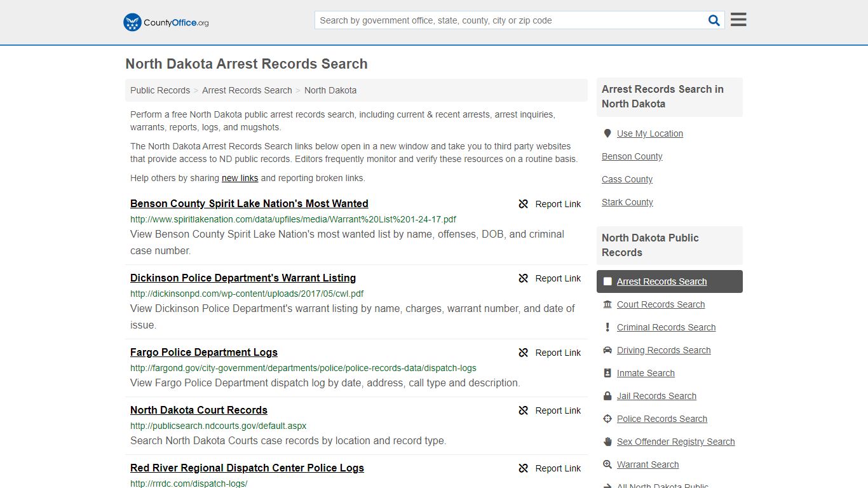The height and width of the screenshot is (488, 868).
Task: Open the spiritlakenation.com warrant list URL
Action: pos(293,219)
